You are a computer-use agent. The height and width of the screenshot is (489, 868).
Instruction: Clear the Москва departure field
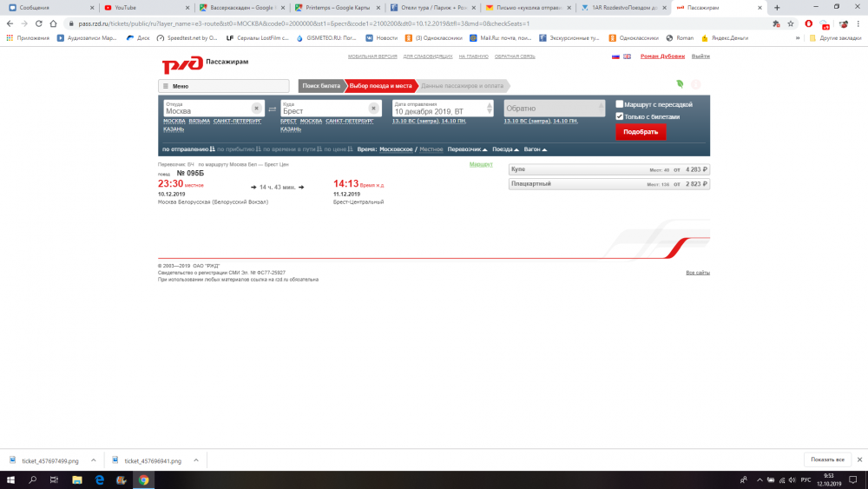[256, 108]
